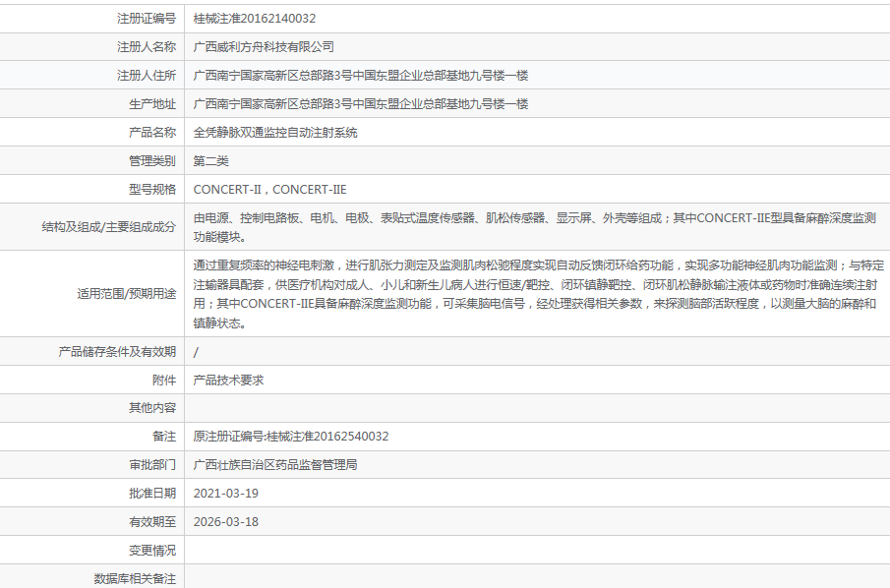
Task: Select the 变更情况 row label
Action: point(152,551)
